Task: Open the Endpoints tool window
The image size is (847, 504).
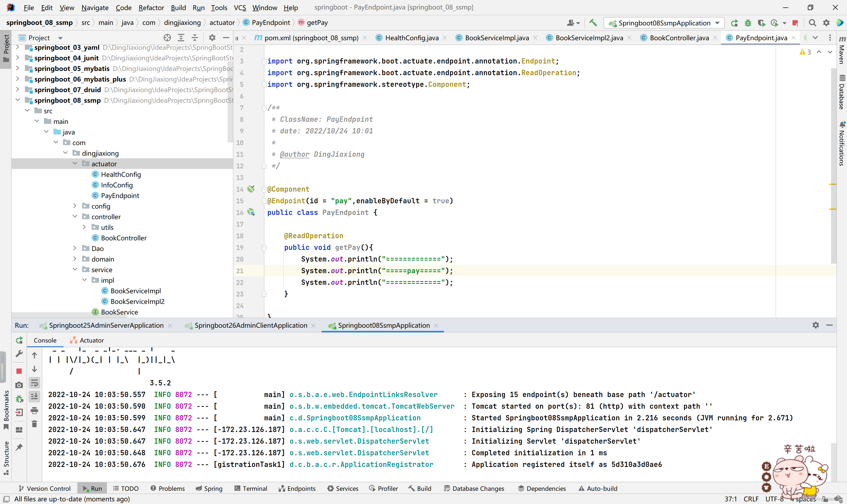Action: (297, 488)
